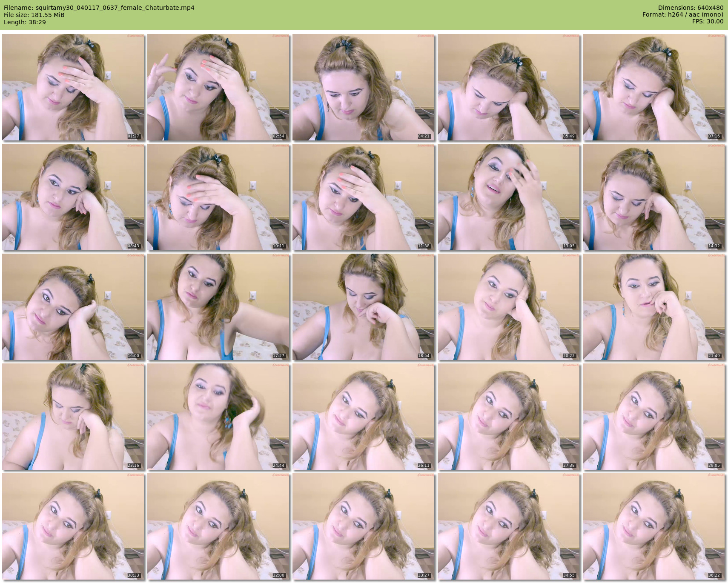This screenshot has width=728, height=583.
Task: Choose the thumbnail at 21:49
Action: pyautogui.click(x=654, y=307)
